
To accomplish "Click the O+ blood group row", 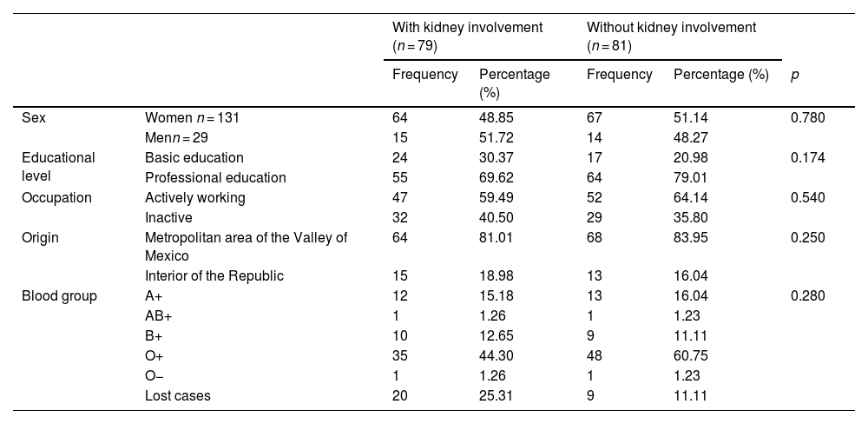I will (154, 356).
